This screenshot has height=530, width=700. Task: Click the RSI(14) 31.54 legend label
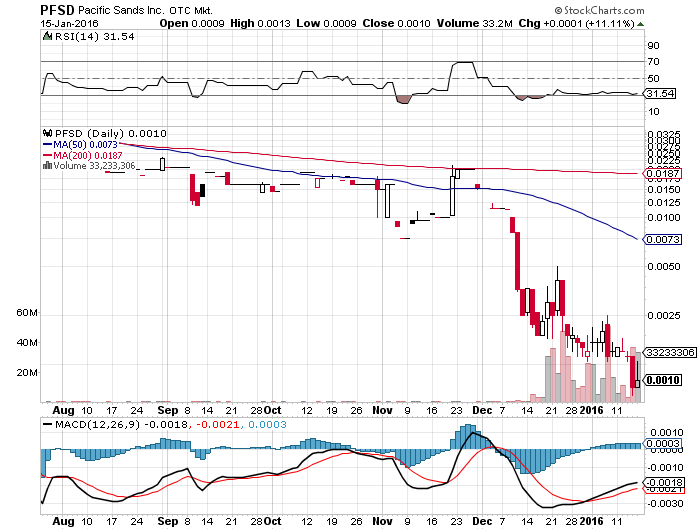[x=95, y=37]
